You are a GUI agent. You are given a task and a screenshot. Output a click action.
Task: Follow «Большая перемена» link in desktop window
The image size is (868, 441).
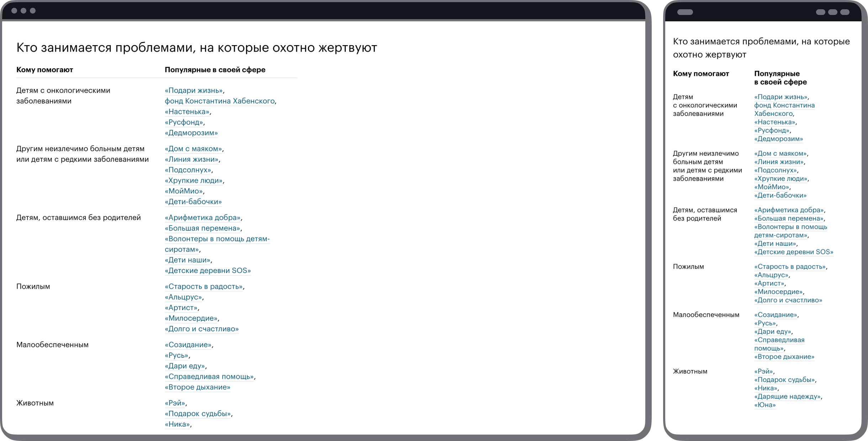click(202, 229)
